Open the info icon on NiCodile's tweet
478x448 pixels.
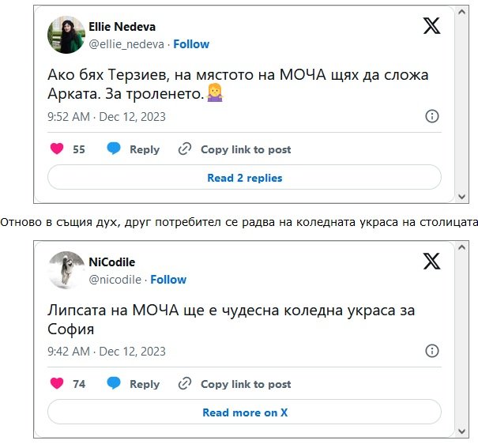pyautogui.click(x=432, y=351)
